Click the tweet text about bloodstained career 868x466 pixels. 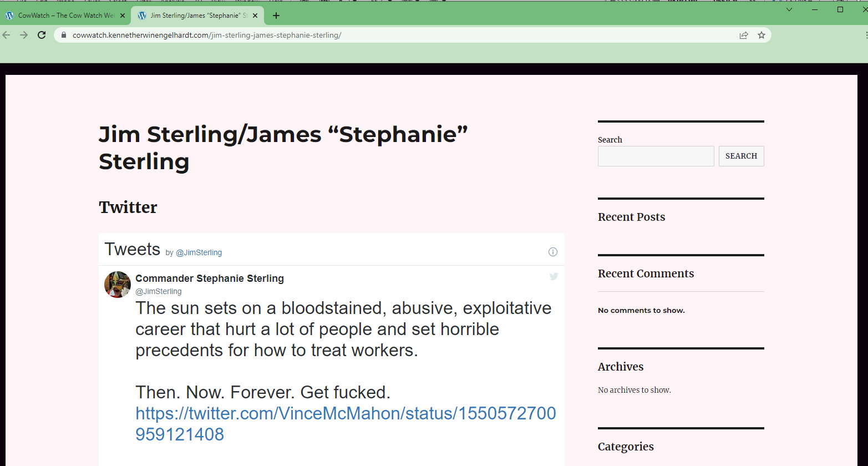click(343, 329)
